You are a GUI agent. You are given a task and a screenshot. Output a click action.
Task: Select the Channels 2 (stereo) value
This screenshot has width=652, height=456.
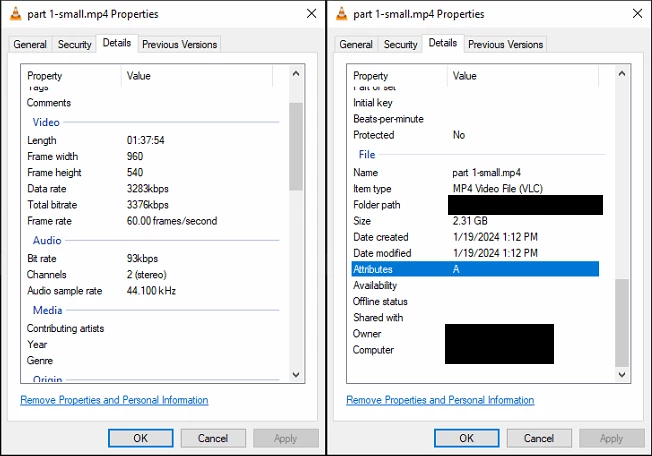[x=146, y=275]
